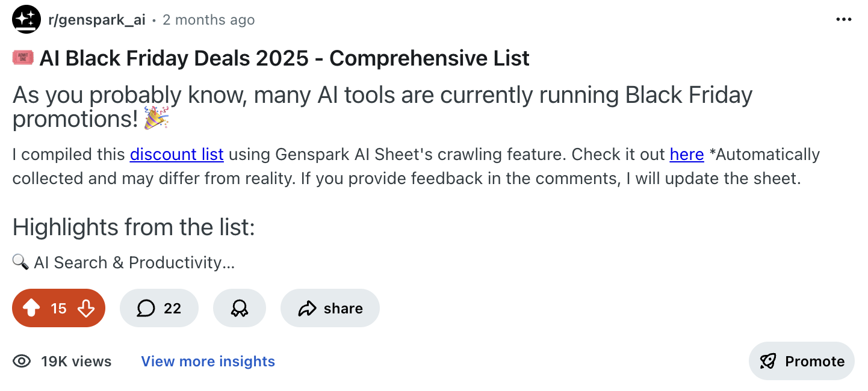Image resolution: width=868 pixels, height=391 pixels.
Task: Open the 22 comments button
Action: click(159, 309)
